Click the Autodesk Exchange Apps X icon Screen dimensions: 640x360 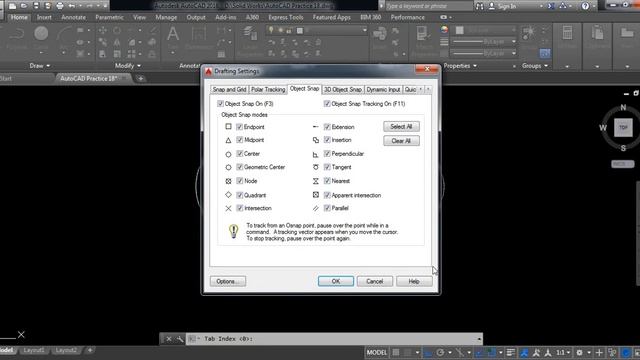[x=551, y=6]
